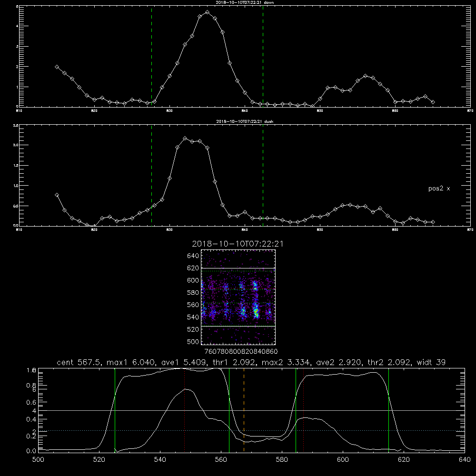Click the green vertical line near 584 in bottom plot
The width and height of the screenshot is (476, 476).
coord(296,410)
